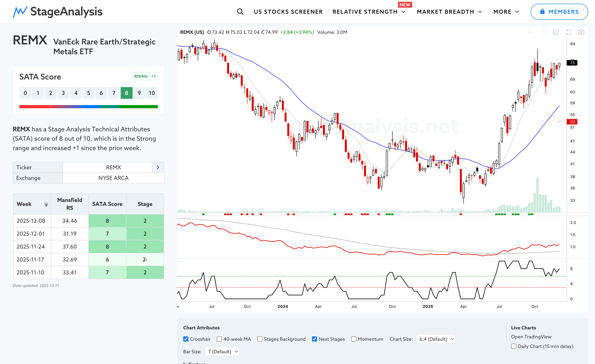Click the chart screenshot camera icon
The height and width of the screenshot is (364, 595).
point(581,32)
